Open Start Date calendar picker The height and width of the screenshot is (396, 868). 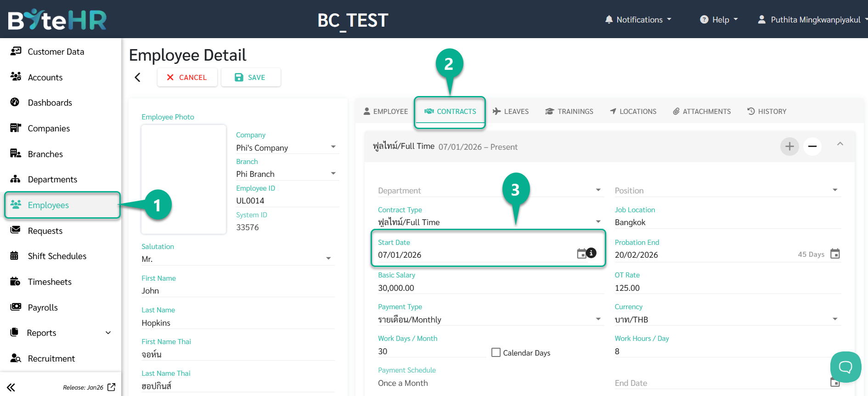pyautogui.click(x=581, y=254)
